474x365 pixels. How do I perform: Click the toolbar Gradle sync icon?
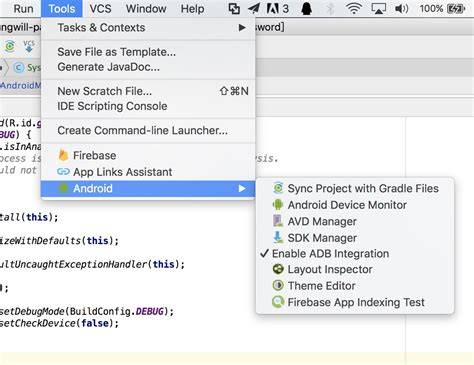point(10,46)
